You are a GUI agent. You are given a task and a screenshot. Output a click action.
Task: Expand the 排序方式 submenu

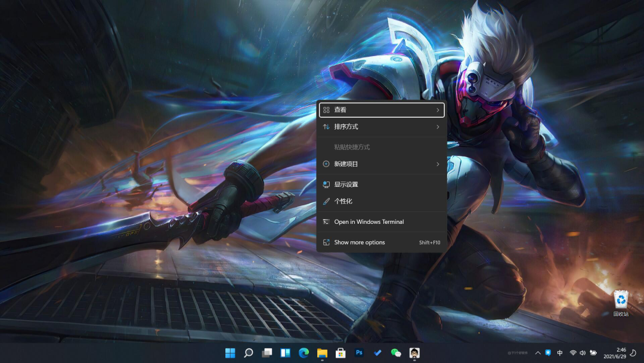[x=382, y=127]
